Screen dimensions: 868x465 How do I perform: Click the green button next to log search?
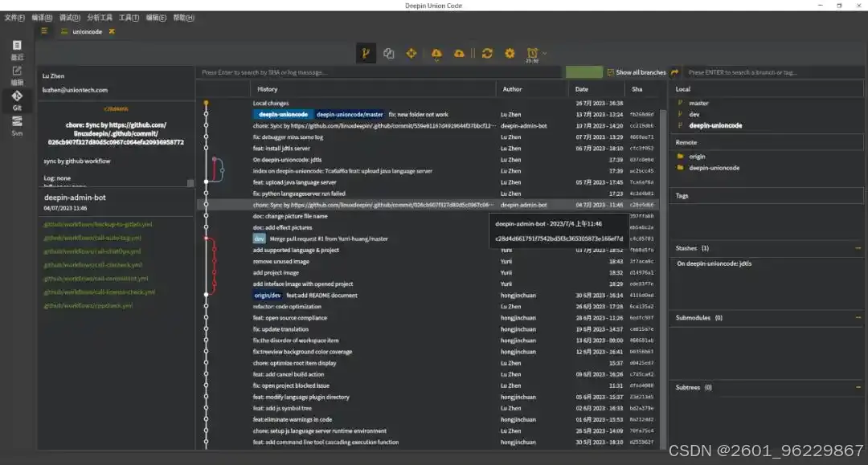(583, 72)
